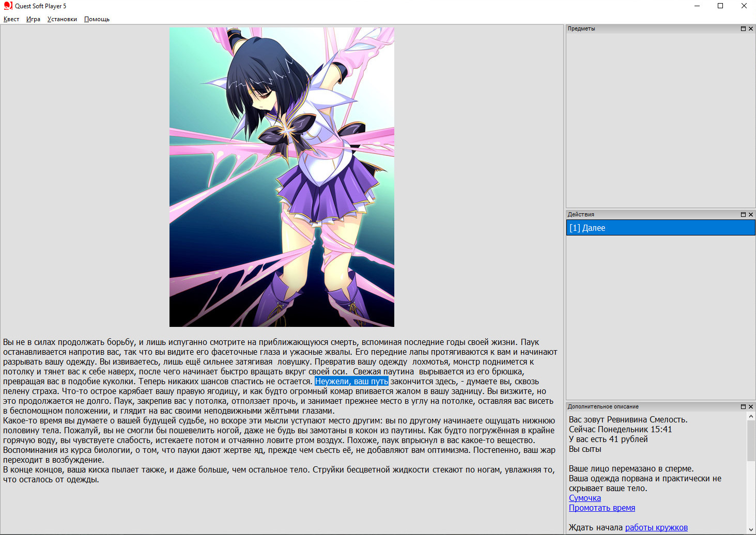Maximize the Предметы panel
Viewport: 756px width, 535px height.
click(743, 29)
